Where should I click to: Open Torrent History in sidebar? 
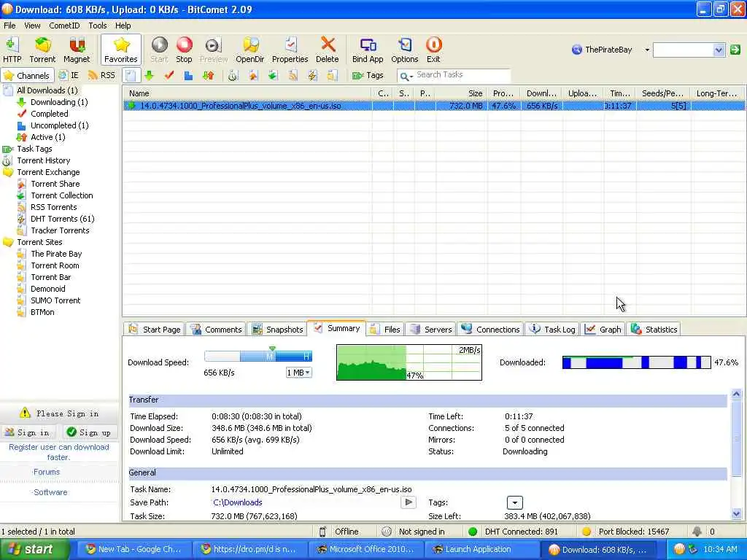[43, 160]
